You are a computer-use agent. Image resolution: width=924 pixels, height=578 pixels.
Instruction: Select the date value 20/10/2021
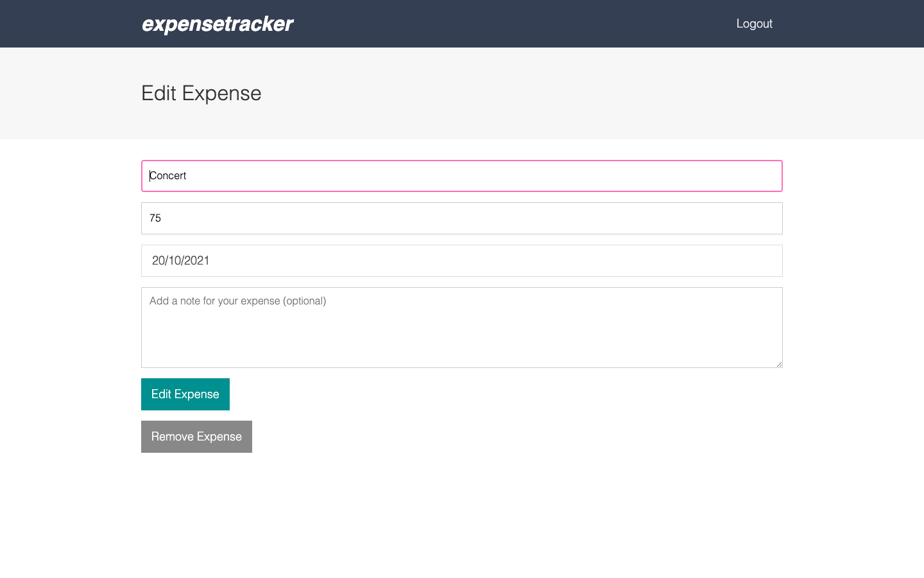click(x=180, y=260)
